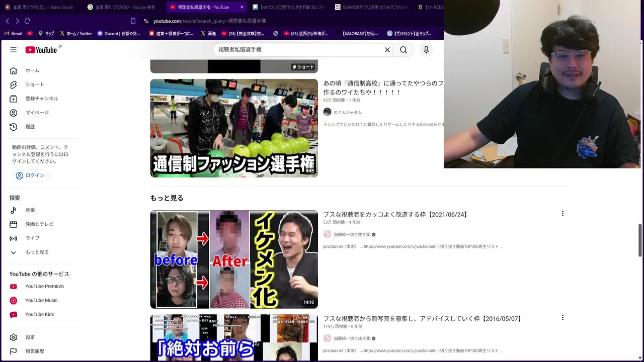The image size is (644, 362).
Task: Clear the search box with the X icon
Action: click(387, 50)
